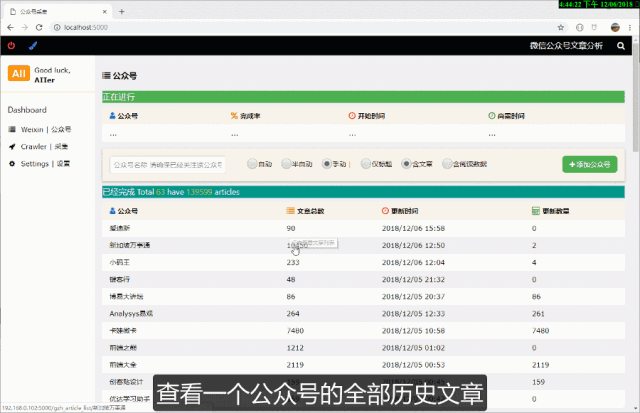Click the blue brush icon in header
Screen dimensions: 640x413
[33, 45]
